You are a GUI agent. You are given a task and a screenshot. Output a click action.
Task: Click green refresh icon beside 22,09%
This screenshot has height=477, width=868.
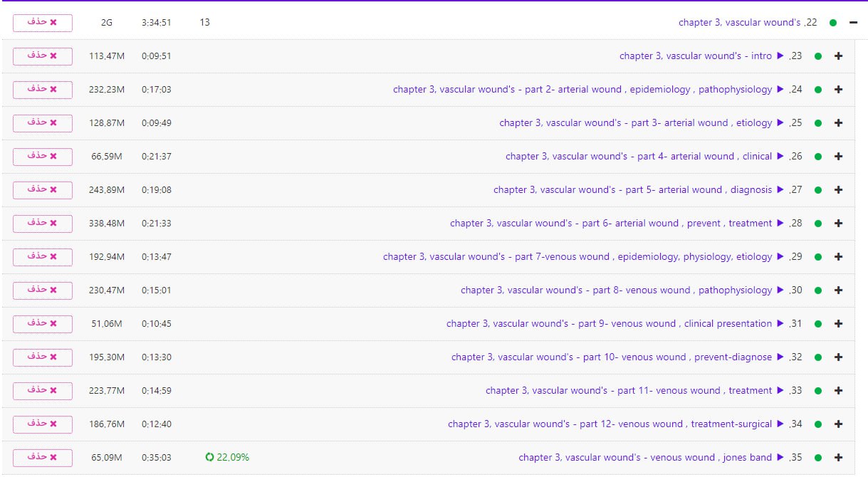209,458
